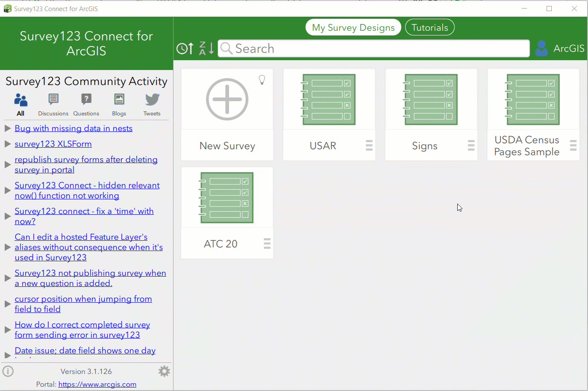
Task: Expand 'Survey123 not publishing survey' post
Action: click(x=7, y=278)
